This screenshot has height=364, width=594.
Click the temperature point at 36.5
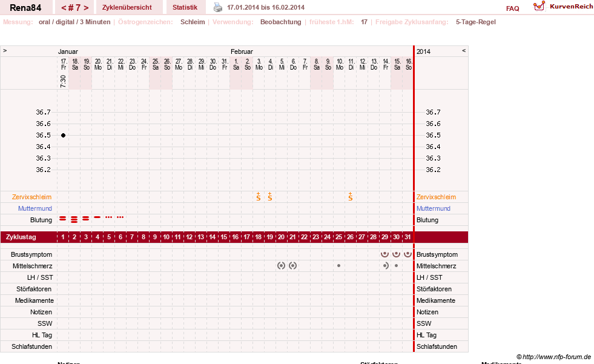(63, 135)
